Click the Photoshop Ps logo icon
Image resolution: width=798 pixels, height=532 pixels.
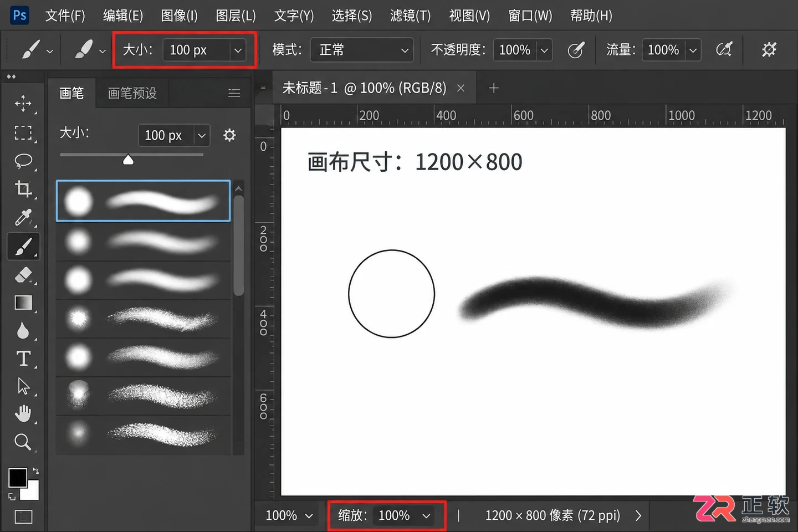click(19, 15)
